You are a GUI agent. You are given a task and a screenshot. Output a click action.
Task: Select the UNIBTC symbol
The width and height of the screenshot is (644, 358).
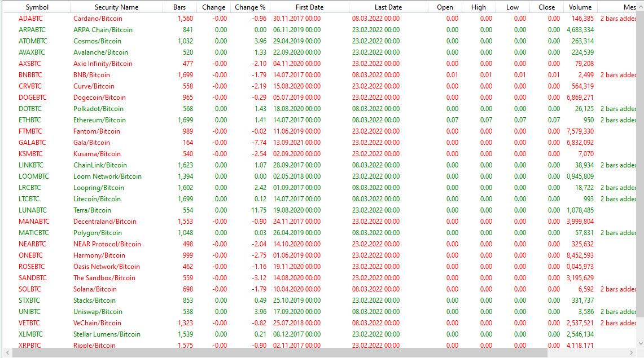29,312
